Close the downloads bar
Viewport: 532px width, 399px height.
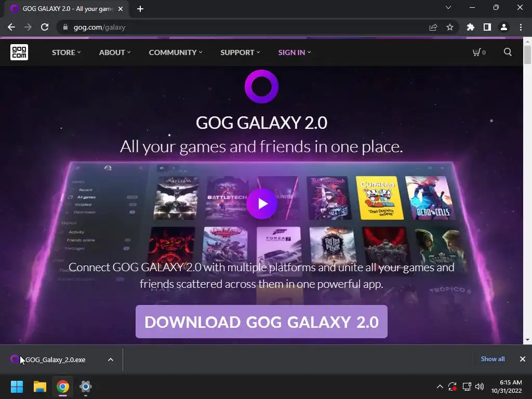tap(523, 359)
